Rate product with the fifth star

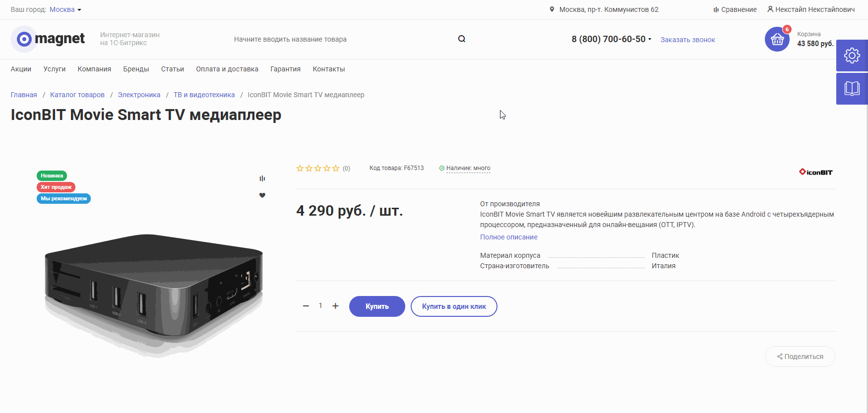coord(336,168)
